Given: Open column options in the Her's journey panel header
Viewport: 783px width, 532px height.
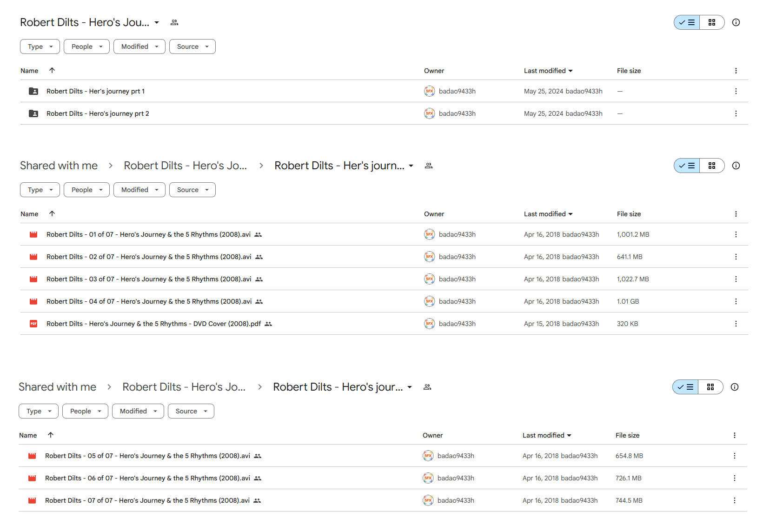Looking at the screenshot, I should (x=736, y=214).
